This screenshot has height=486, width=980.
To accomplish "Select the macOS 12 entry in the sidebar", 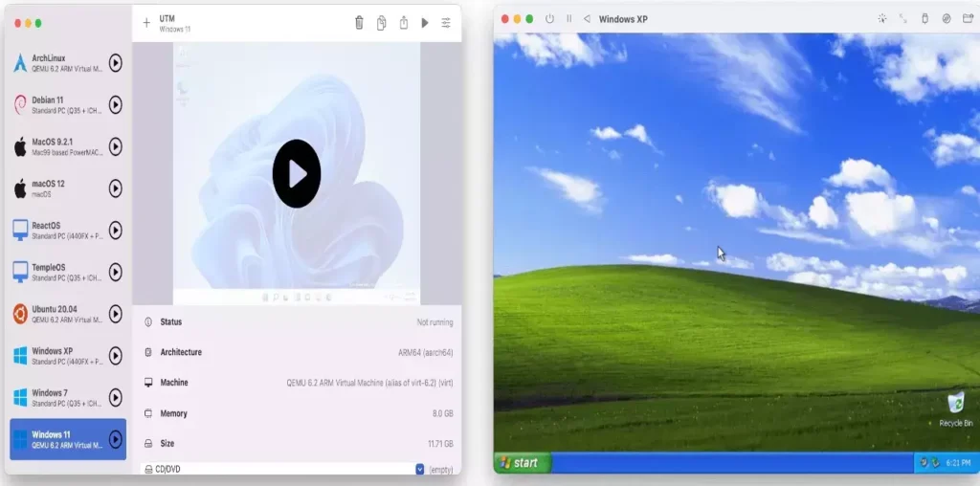I will 68,188.
